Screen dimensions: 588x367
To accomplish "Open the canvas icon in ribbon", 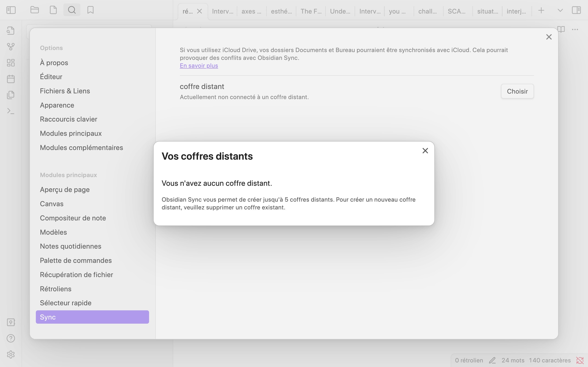I will coord(11,63).
